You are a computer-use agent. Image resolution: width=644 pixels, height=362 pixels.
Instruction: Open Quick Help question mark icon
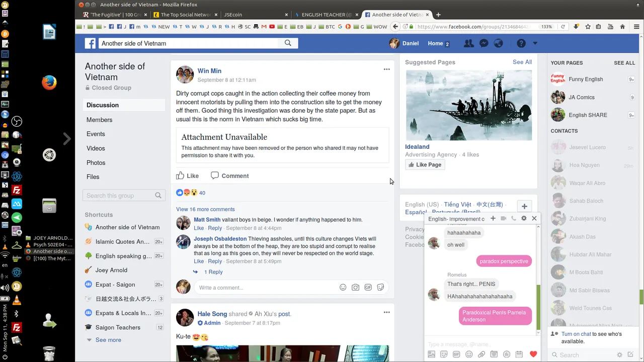coord(521,43)
